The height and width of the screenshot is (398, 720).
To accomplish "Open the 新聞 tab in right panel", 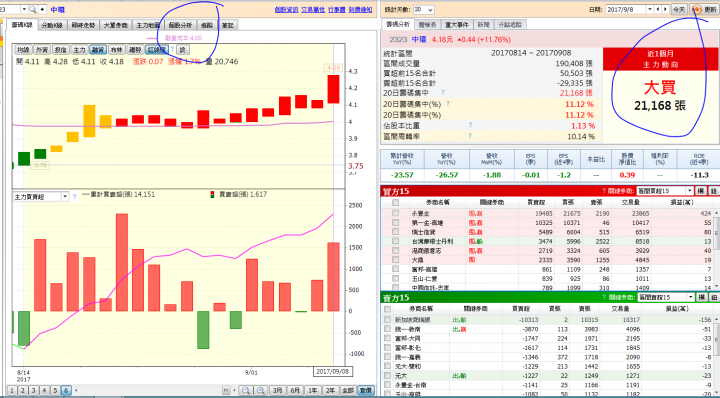I will click(x=483, y=24).
